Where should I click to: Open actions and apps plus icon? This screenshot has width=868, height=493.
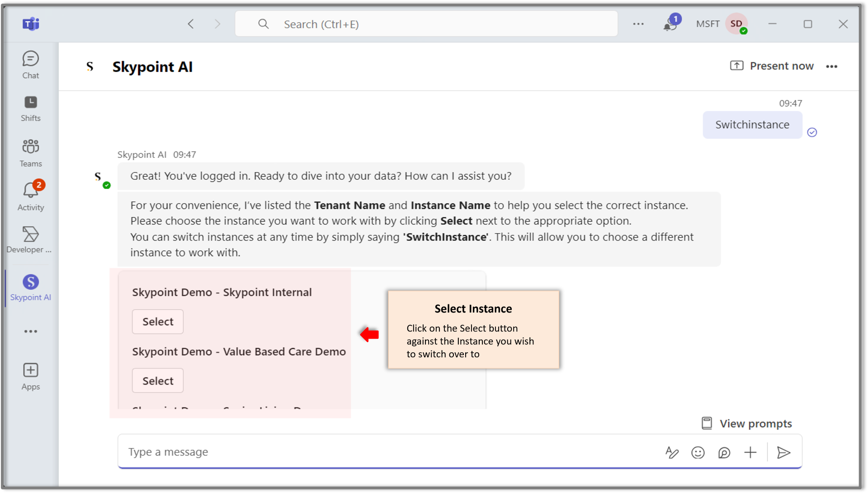(x=750, y=452)
